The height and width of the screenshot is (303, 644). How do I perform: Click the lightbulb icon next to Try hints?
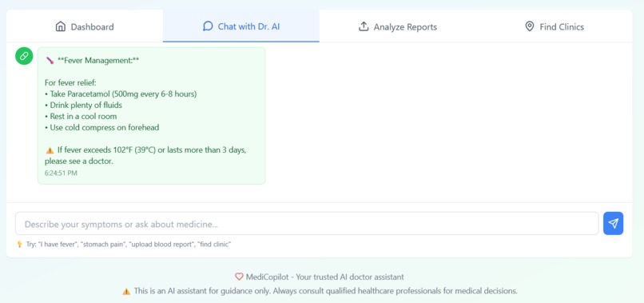pyautogui.click(x=19, y=244)
